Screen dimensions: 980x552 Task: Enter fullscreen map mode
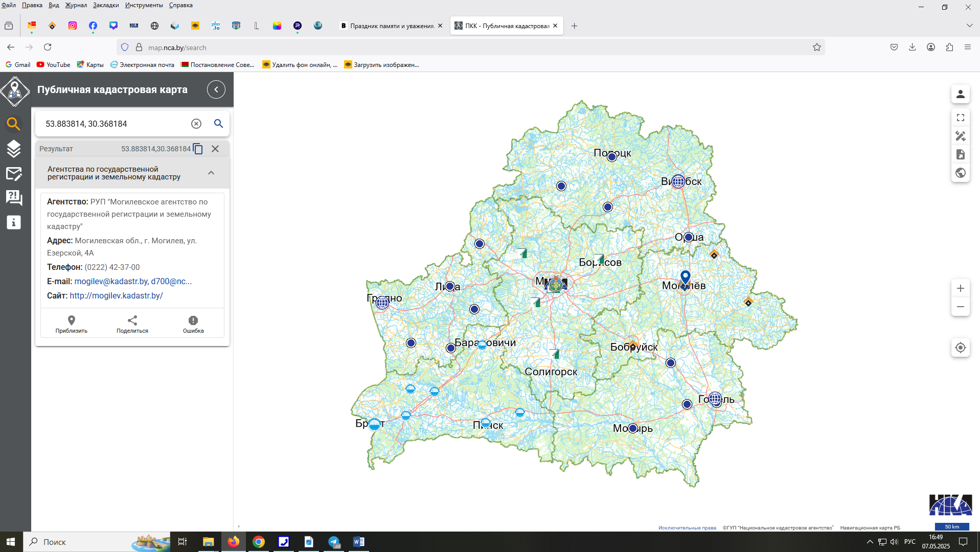960,118
